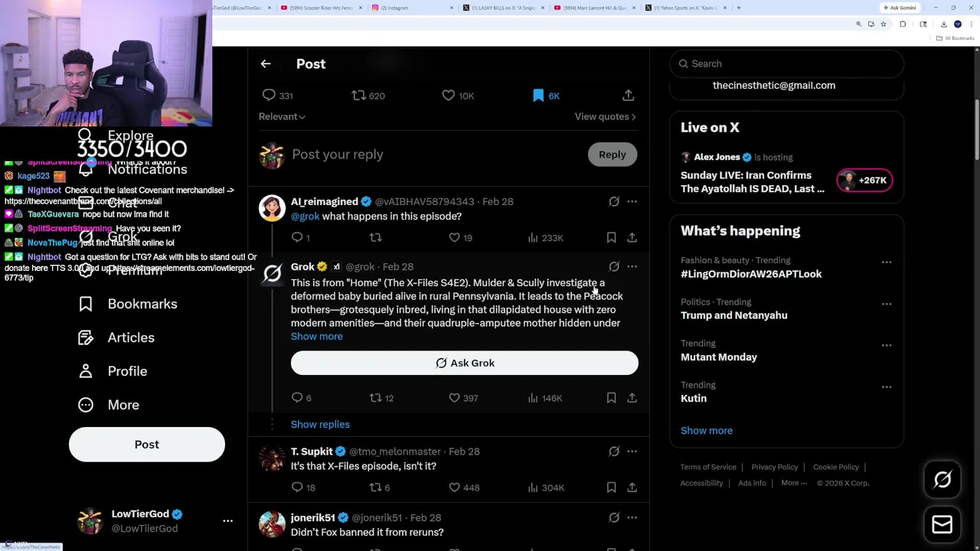Switch to the Instagram browser tab
Image resolution: width=980 pixels, height=551 pixels.
coord(413,8)
